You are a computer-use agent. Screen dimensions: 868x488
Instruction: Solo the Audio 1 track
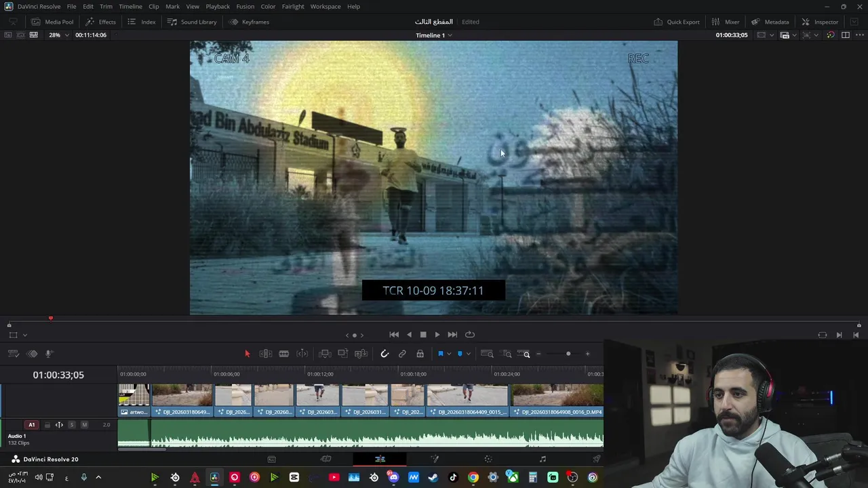tap(71, 425)
